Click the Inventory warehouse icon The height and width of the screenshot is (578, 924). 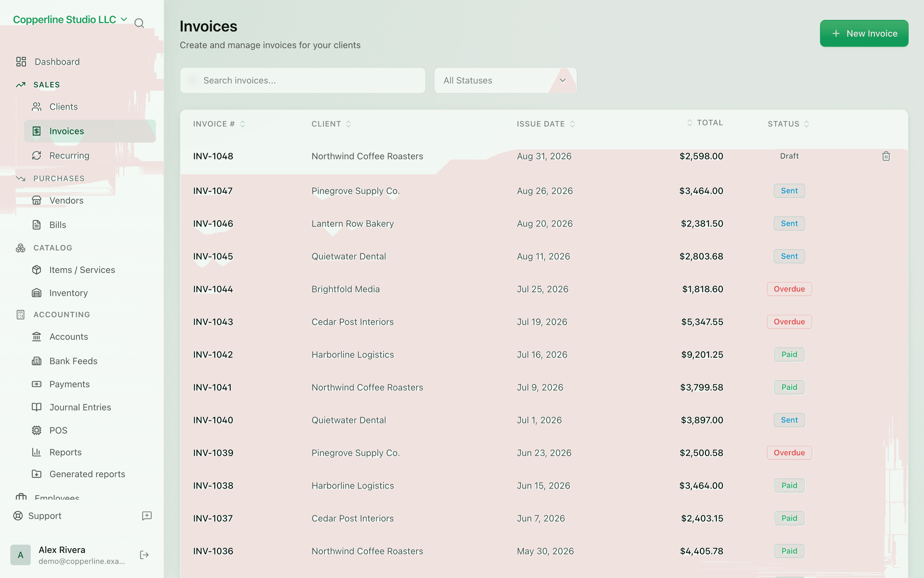(x=37, y=293)
